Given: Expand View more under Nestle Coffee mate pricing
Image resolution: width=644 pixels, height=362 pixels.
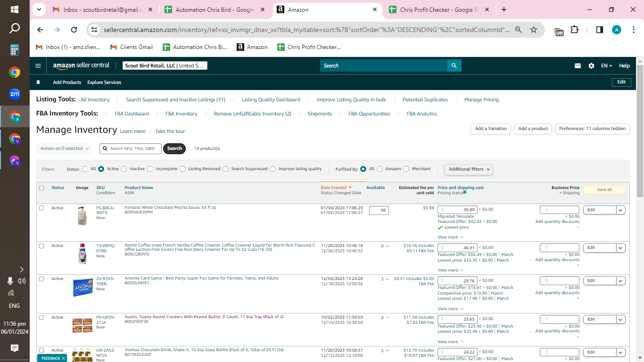Looking at the screenshot, I should pyautogui.click(x=450, y=270).
